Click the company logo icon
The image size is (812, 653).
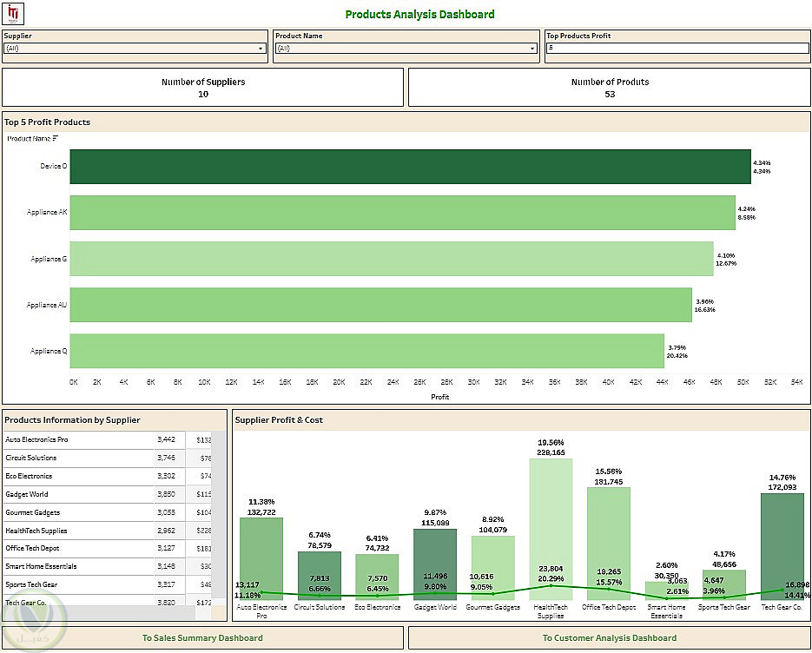13,14
